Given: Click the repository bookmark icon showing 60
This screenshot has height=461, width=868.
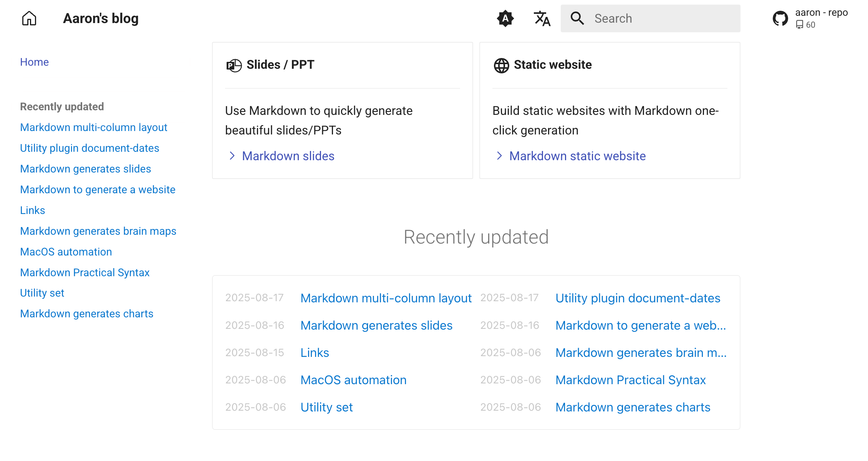Looking at the screenshot, I should click(800, 25).
